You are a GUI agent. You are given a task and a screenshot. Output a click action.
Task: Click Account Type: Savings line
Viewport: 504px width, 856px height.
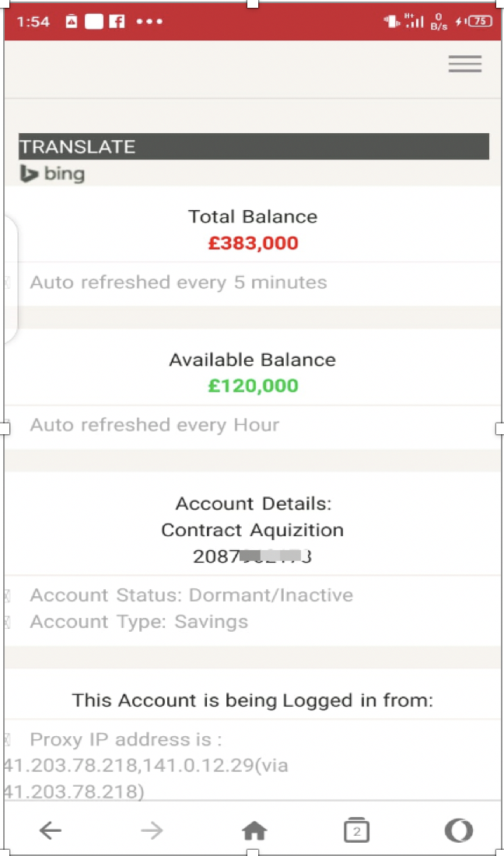pyautogui.click(x=139, y=621)
